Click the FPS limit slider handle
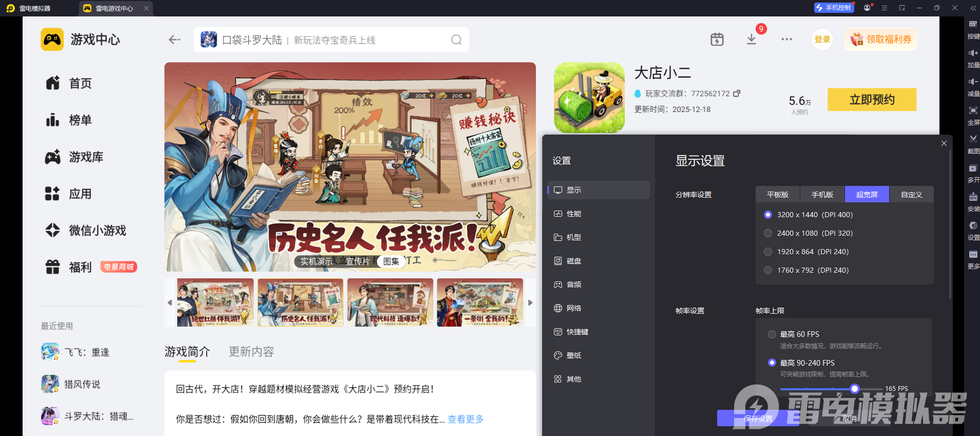This screenshot has width=980, height=436. 854,389
